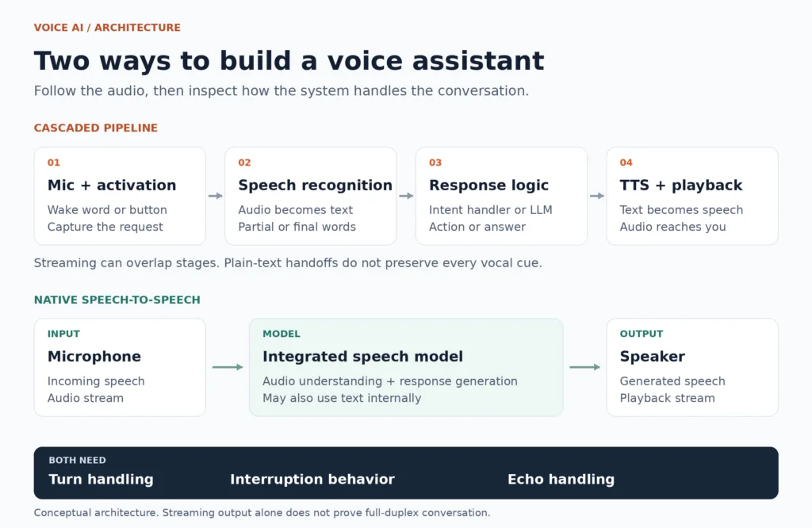The height and width of the screenshot is (528, 812).
Task: Click the 'Two ways to build a voice assistant' title
Action: [x=289, y=61]
